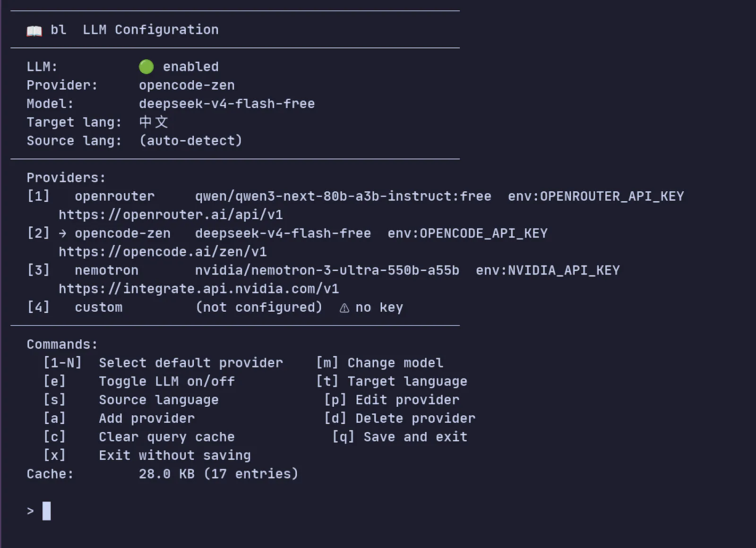The image size is (756, 548).
Task: Click the (not configured) label
Action: click(x=259, y=308)
